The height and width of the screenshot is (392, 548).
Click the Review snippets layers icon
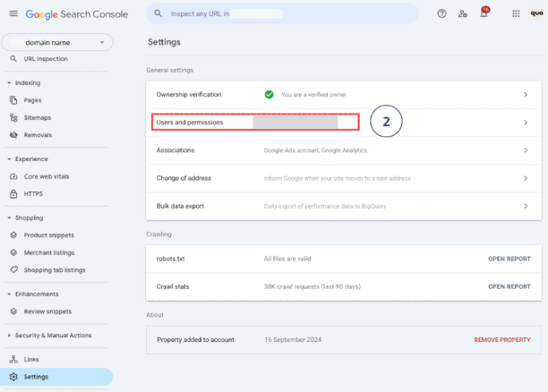click(13, 311)
